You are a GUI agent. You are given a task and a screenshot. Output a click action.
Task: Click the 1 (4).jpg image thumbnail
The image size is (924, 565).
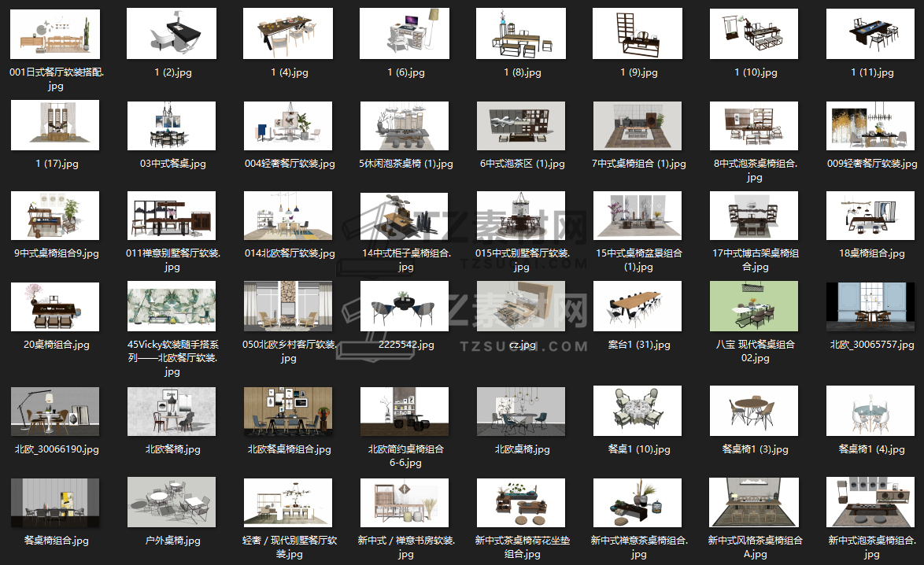pos(288,34)
